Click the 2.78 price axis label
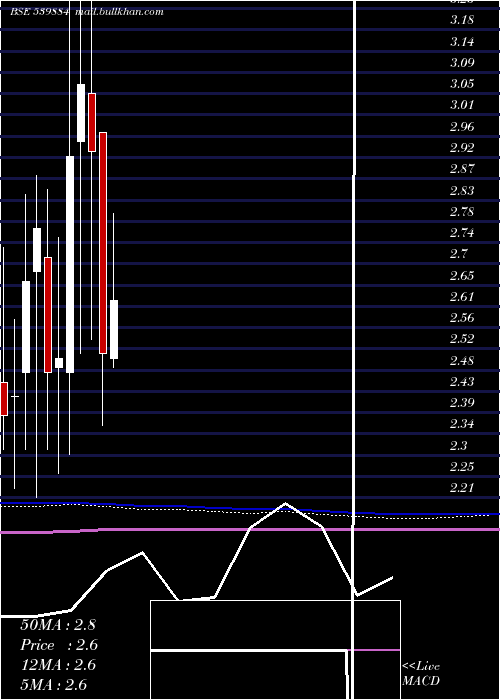Screen dimensions: 500x700 tap(462, 211)
